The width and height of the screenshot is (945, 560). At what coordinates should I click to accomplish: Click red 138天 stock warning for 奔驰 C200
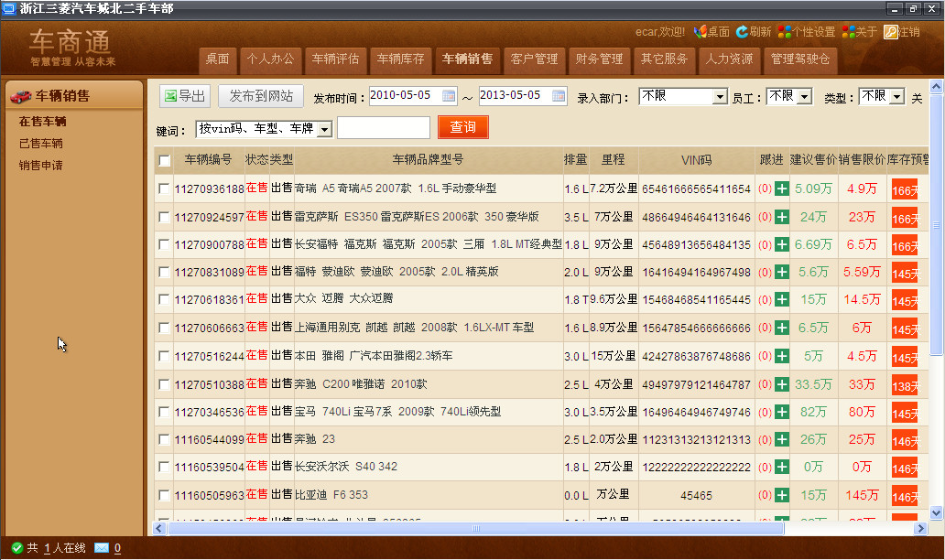coord(905,386)
